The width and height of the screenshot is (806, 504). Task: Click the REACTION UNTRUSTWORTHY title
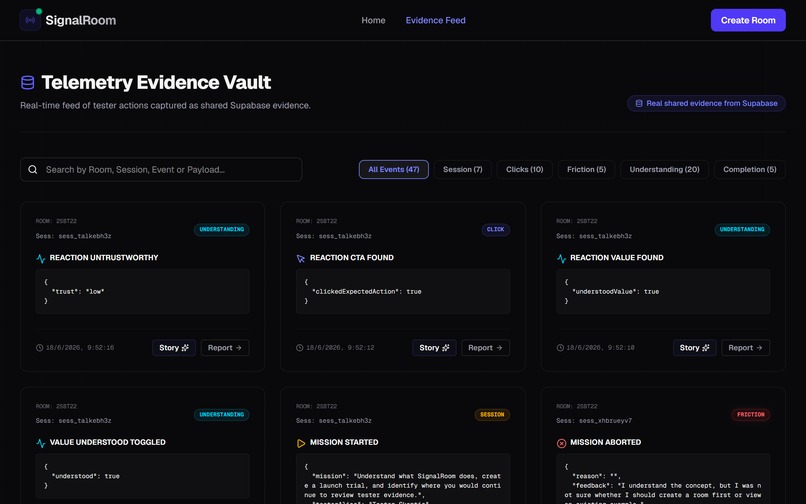coord(104,258)
